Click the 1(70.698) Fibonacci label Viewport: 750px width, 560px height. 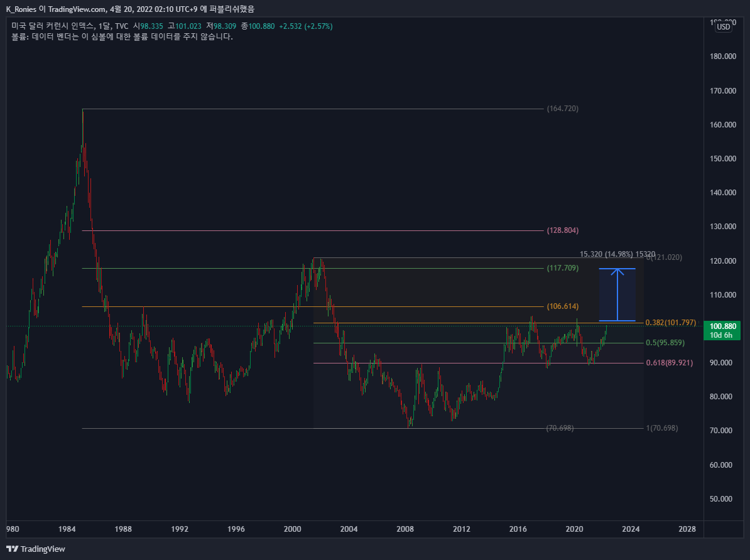(x=662, y=428)
